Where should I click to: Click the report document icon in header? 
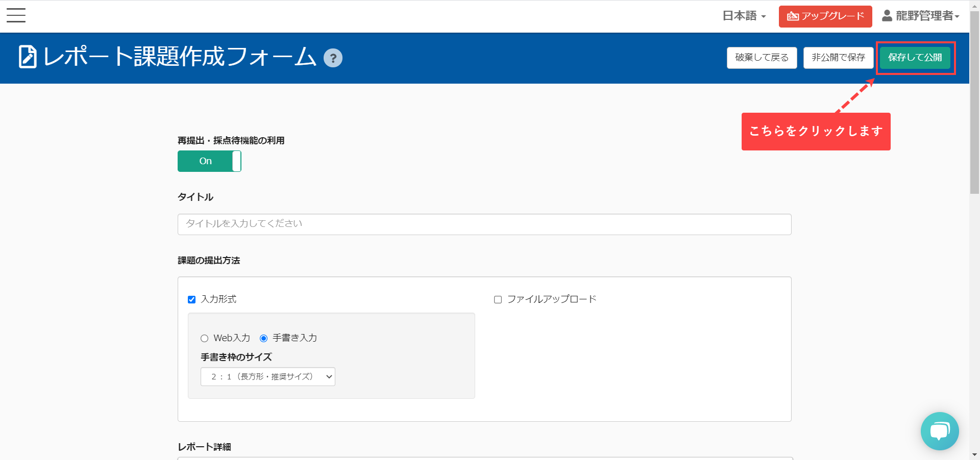pyautogui.click(x=28, y=57)
